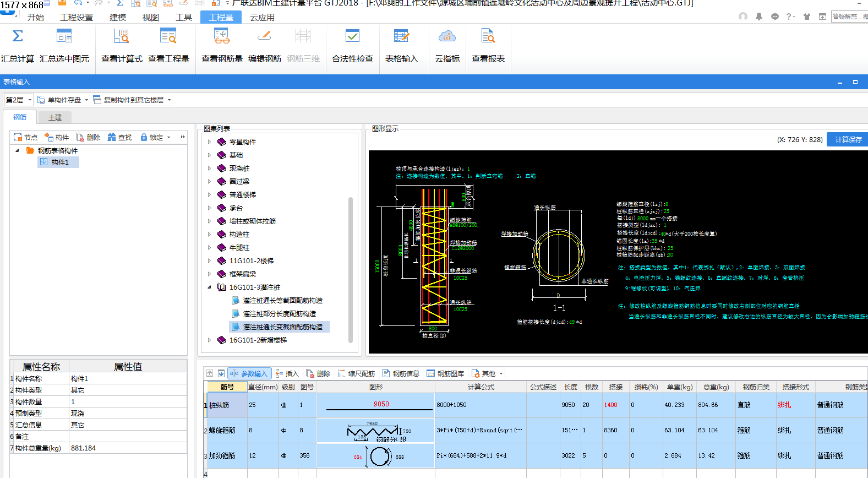Open 查看报表 report viewer
The width and height of the screenshot is (868, 478).
[x=488, y=46]
